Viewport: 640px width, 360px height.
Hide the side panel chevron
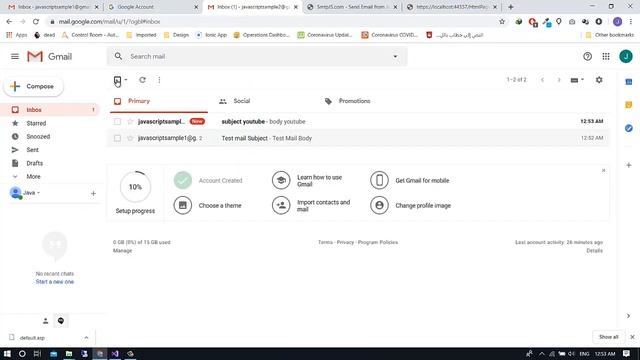[x=628, y=316]
